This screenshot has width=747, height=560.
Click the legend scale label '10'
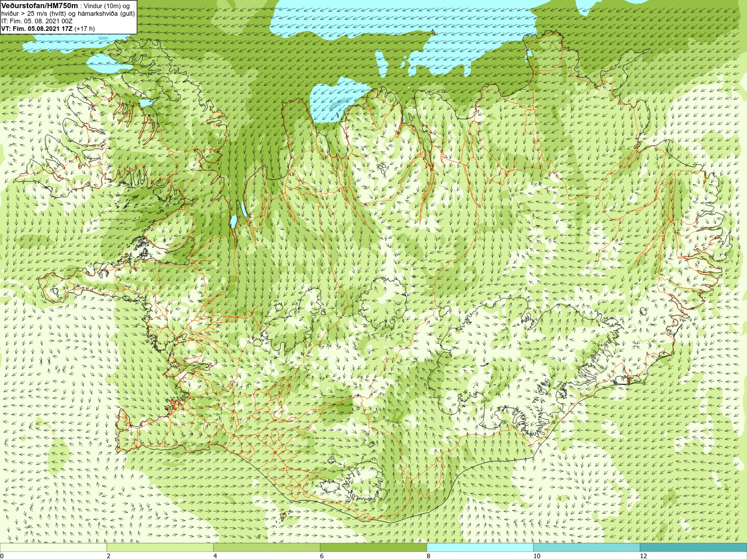537,556
